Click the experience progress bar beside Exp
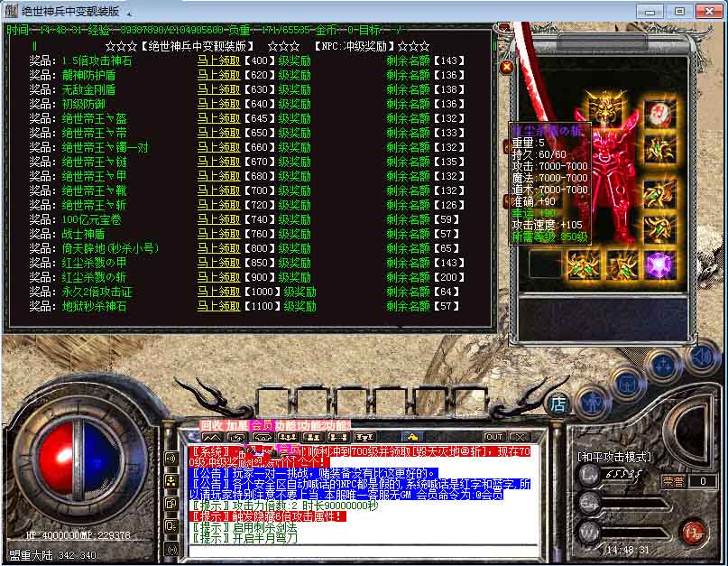Screen dimensions: 728x566 coord(634,503)
